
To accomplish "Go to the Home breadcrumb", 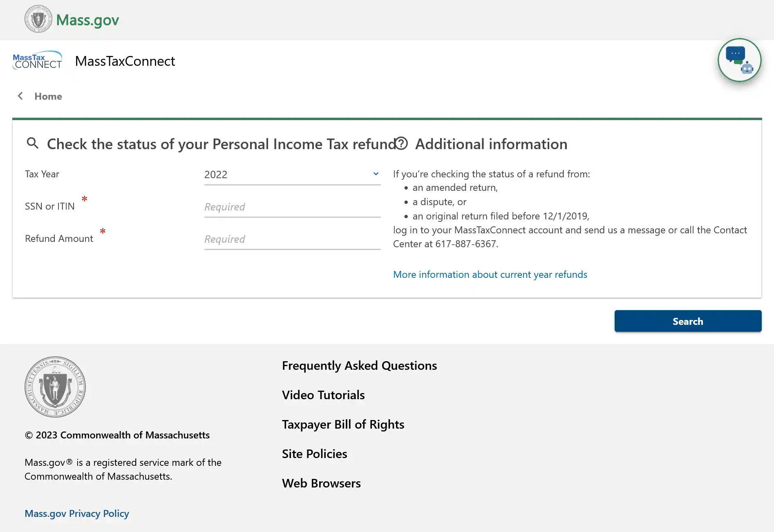I will coord(48,96).
